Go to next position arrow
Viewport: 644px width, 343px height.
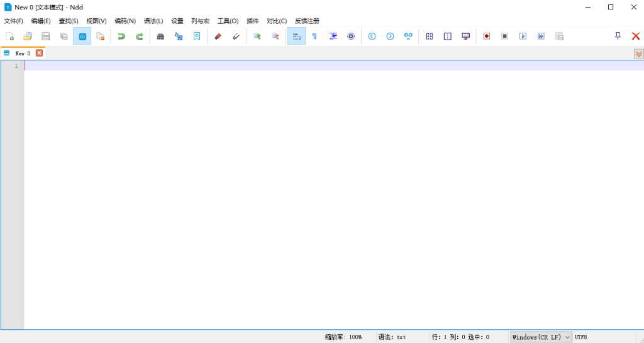click(390, 36)
